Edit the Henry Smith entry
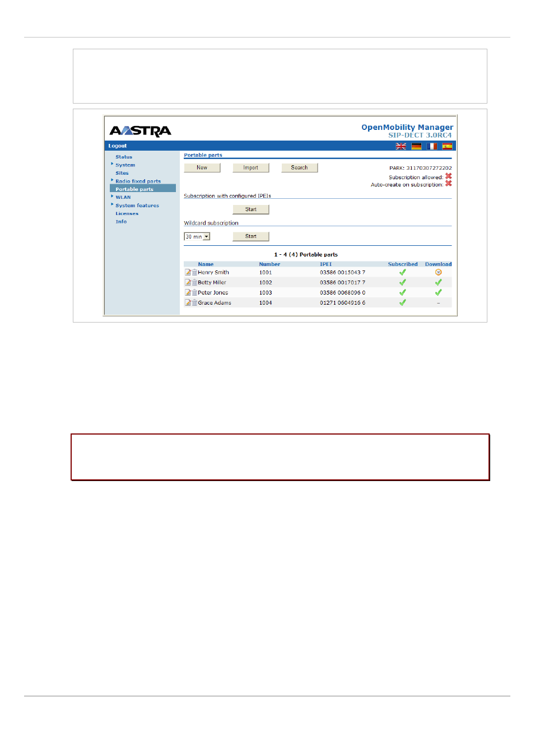The image size is (535, 756). (188, 273)
